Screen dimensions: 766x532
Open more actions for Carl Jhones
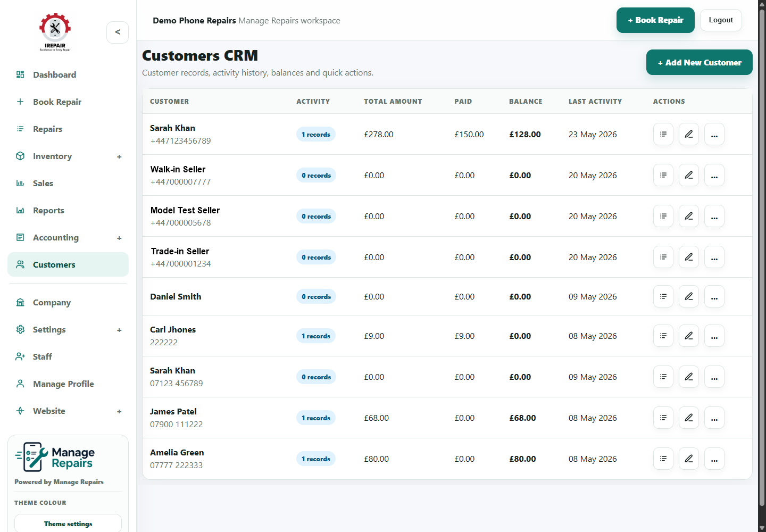click(x=714, y=336)
